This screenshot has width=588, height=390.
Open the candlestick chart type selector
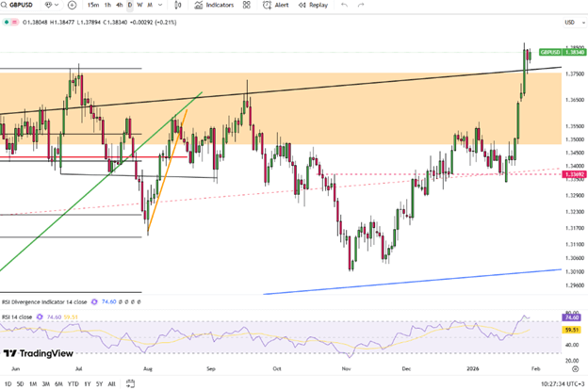[x=174, y=6]
